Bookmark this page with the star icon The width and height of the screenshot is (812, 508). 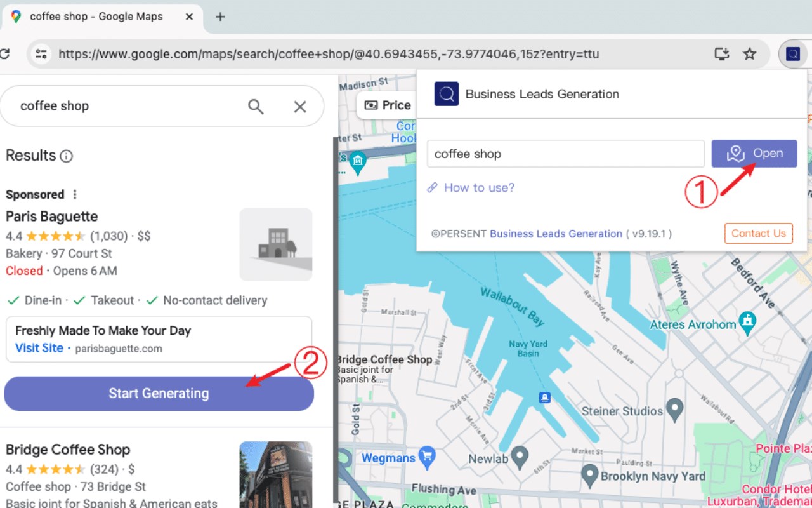750,54
